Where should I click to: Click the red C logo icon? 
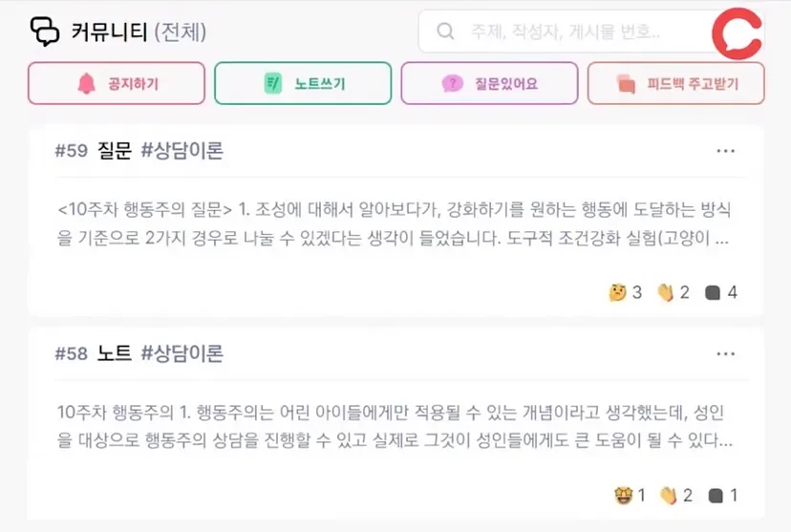click(x=736, y=32)
